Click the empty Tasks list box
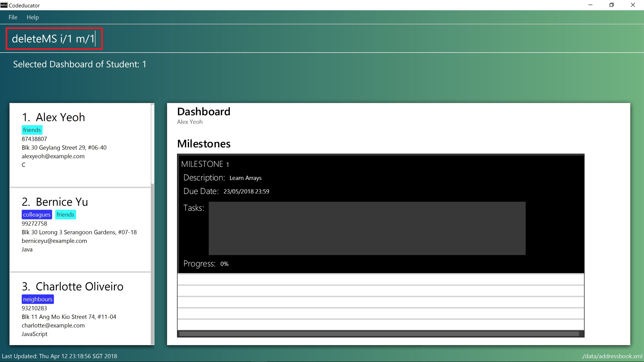 [x=367, y=228]
